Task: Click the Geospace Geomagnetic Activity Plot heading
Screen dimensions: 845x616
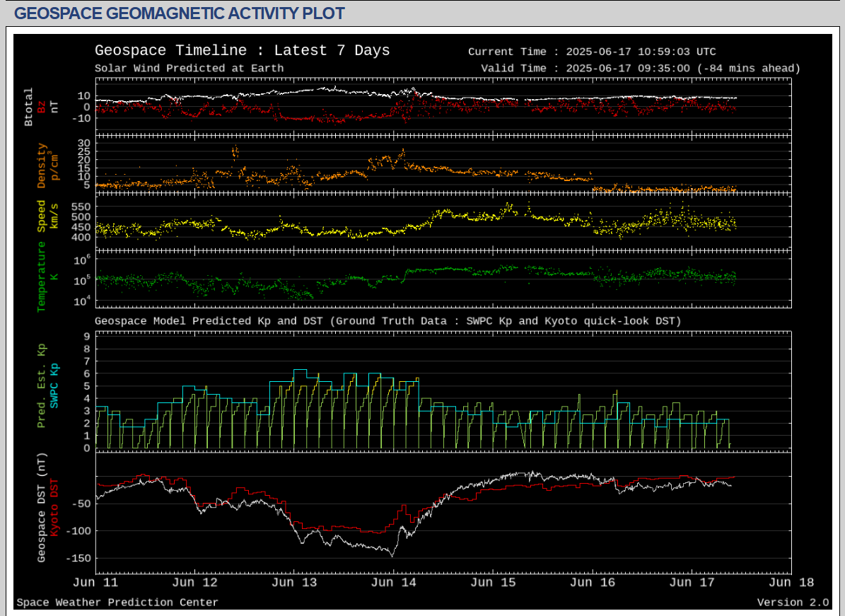Action: click(x=180, y=13)
